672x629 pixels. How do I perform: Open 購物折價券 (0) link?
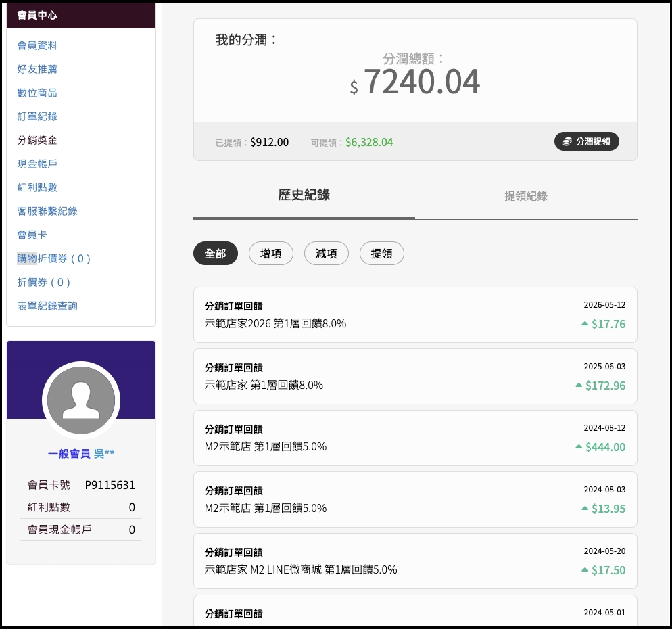click(54, 258)
